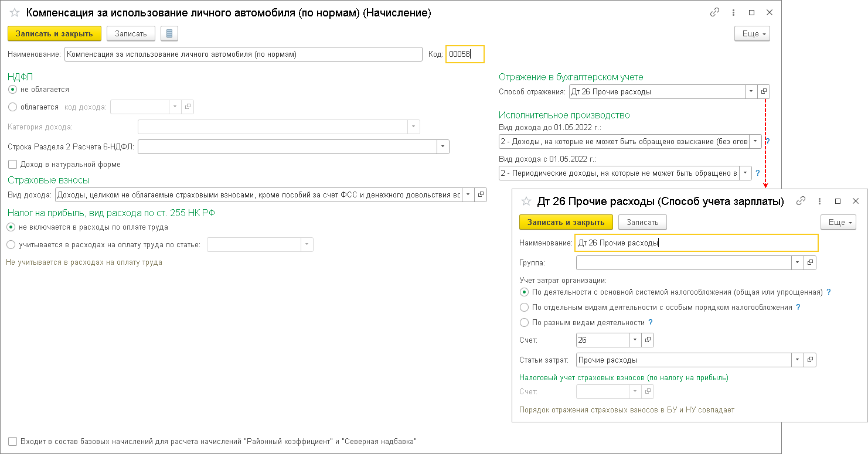
Task: Expand Способ отражения dropdown
Action: pos(751,91)
